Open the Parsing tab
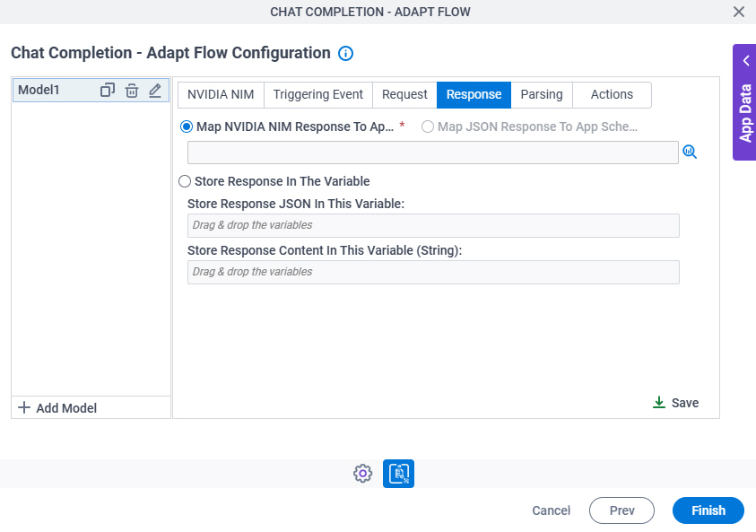 pos(542,94)
